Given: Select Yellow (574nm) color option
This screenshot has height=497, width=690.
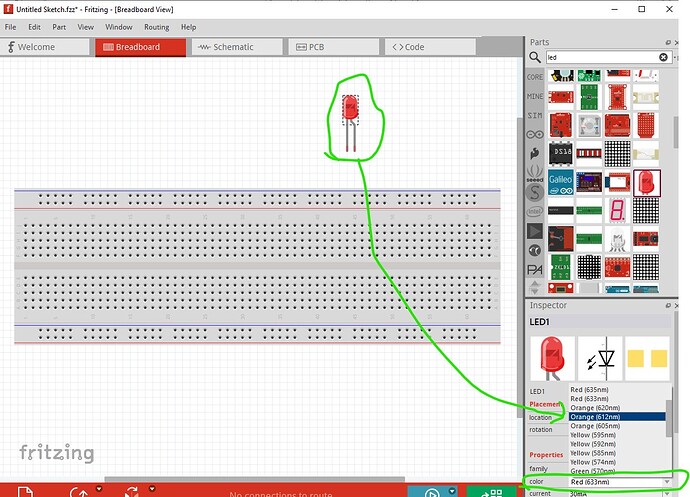Looking at the screenshot, I should pyautogui.click(x=617, y=462).
